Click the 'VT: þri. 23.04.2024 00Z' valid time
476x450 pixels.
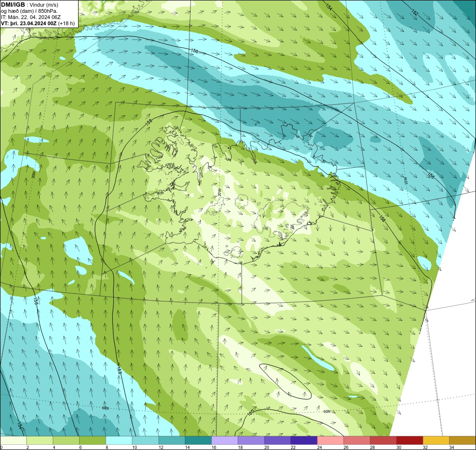tap(29, 23)
